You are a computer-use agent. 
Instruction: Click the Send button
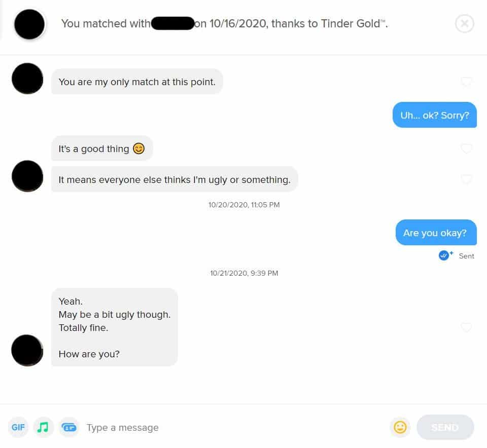tap(445, 427)
